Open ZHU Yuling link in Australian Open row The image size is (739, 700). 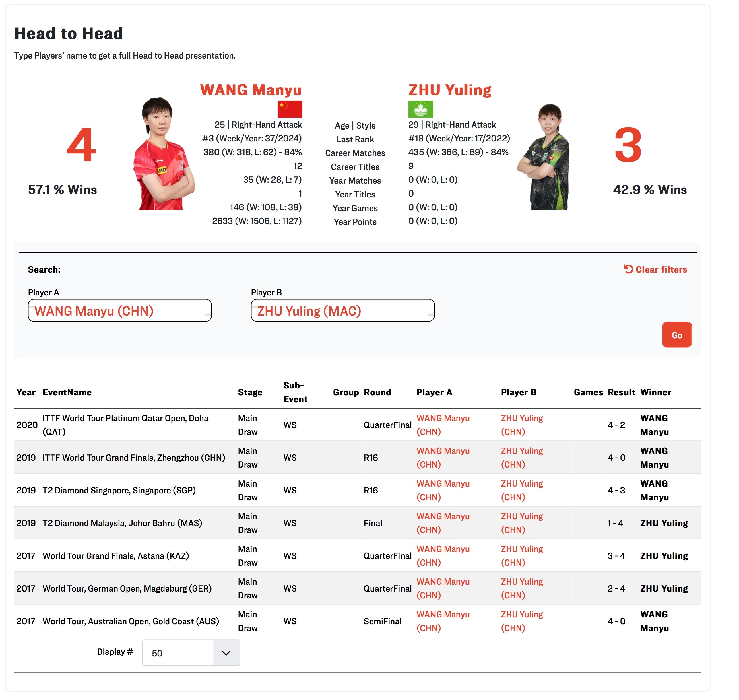521,615
